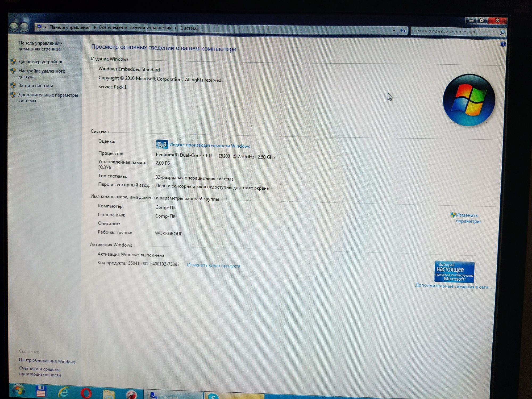The height and width of the screenshot is (399, 532).
Task: Click the Forward navigation arrow button
Action: point(24,27)
